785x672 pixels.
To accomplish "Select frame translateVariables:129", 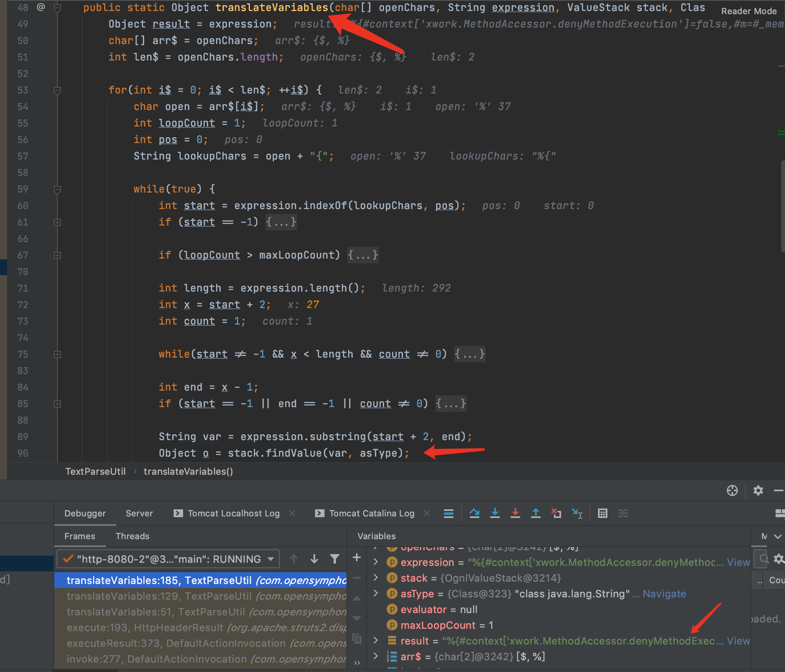I will tap(200, 596).
